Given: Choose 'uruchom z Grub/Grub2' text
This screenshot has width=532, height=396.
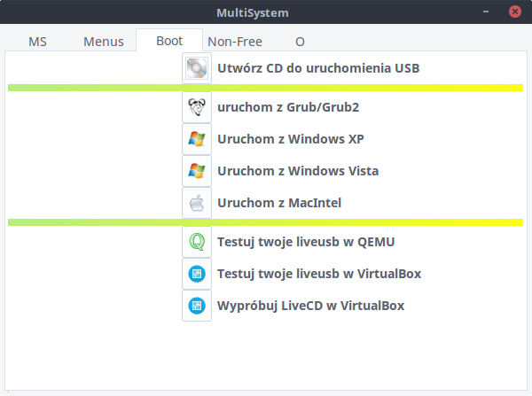Looking at the screenshot, I should tap(288, 107).
